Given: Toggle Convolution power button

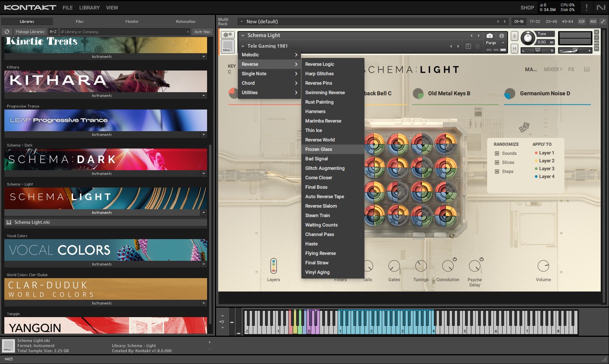Looking at the screenshot, I should 455,259.
